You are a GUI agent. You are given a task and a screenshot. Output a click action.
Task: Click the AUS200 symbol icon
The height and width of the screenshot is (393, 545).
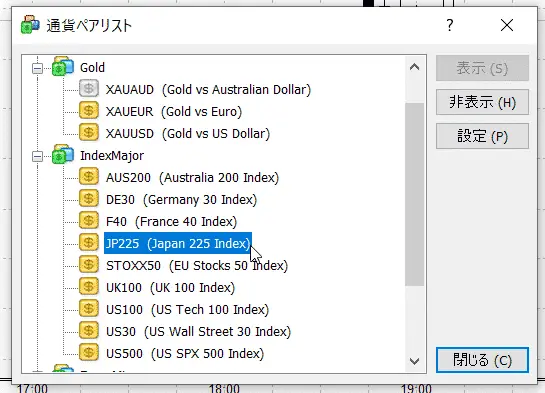pyautogui.click(x=89, y=177)
